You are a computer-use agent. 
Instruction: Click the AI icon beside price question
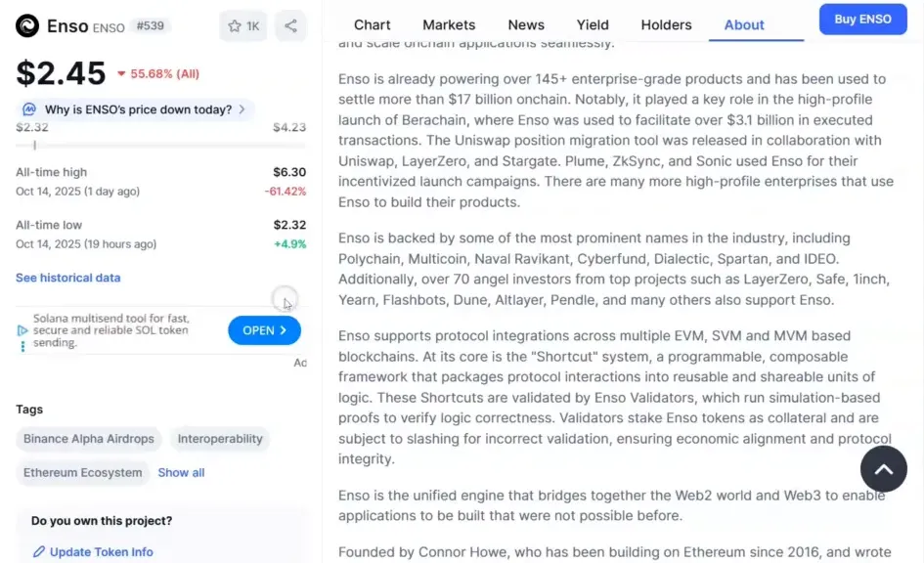click(x=29, y=109)
